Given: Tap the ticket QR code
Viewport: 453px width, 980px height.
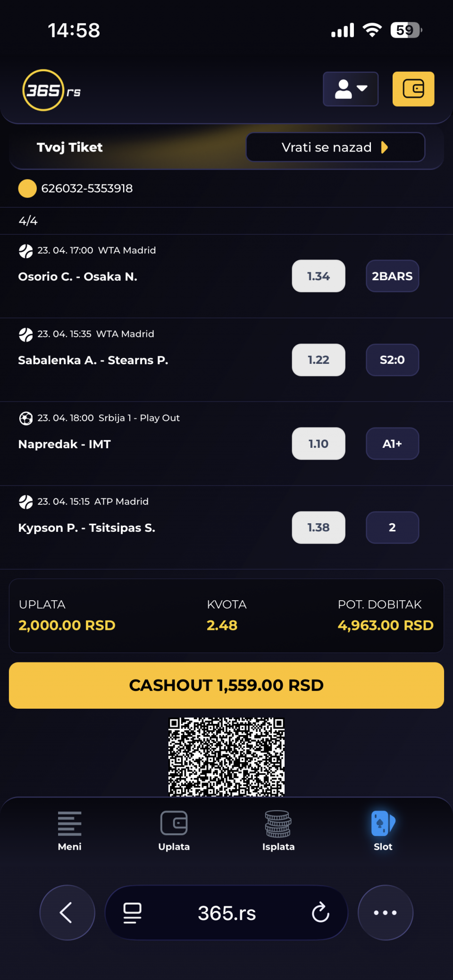Looking at the screenshot, I should 226,756.
